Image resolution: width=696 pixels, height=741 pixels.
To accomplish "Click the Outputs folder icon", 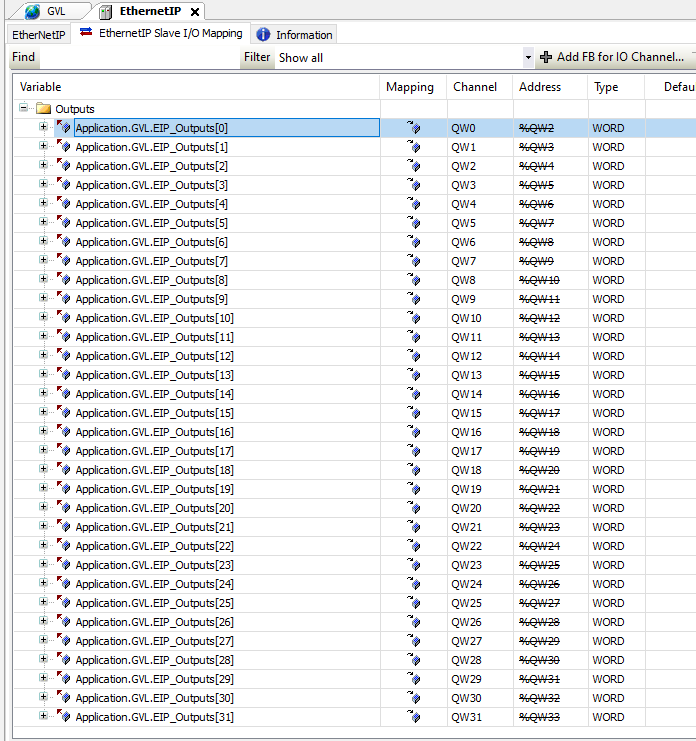I will pos(43,109).
